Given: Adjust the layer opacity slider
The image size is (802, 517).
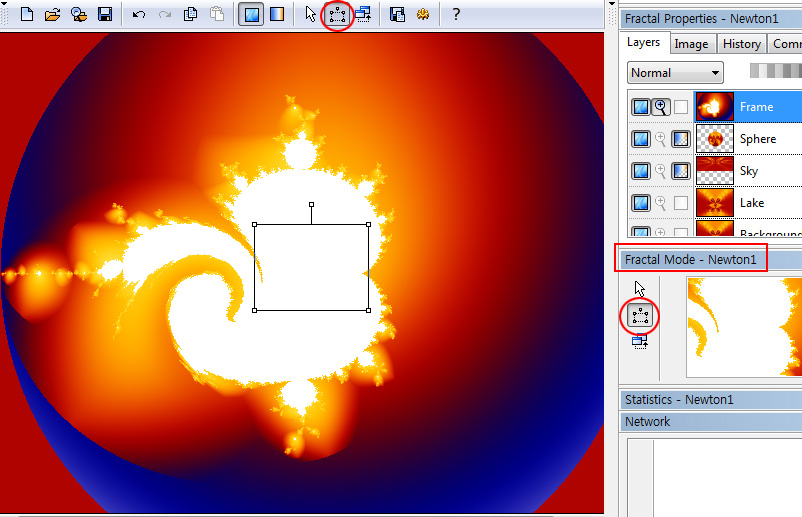Looking at the screenshot, I should (775, 71).
